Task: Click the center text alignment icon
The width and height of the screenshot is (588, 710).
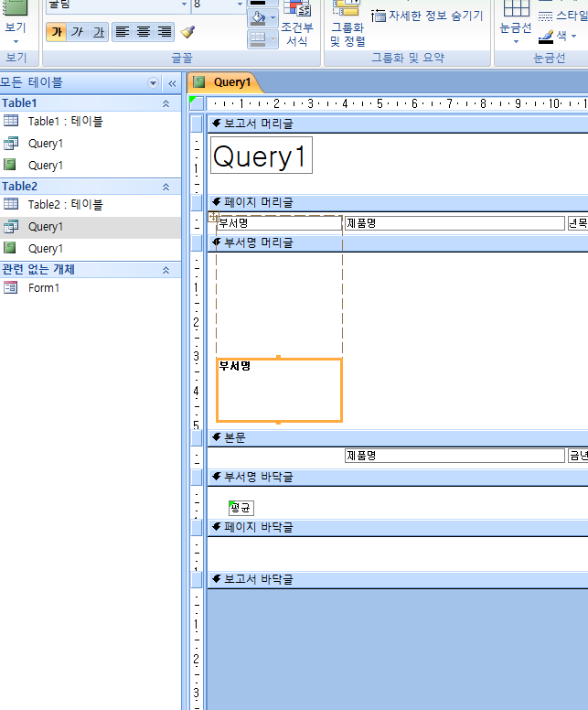Action: click(x=144, y=32)
